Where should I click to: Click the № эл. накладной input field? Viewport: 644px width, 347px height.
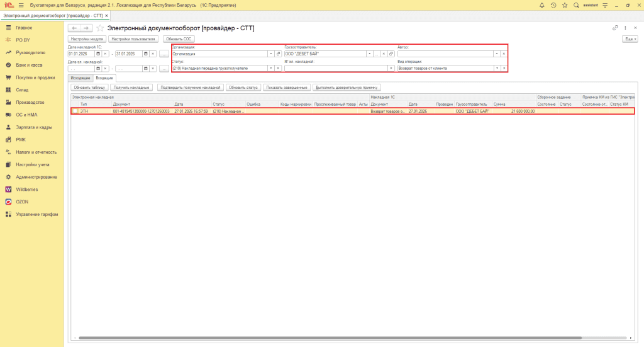(x=335, y=68)
